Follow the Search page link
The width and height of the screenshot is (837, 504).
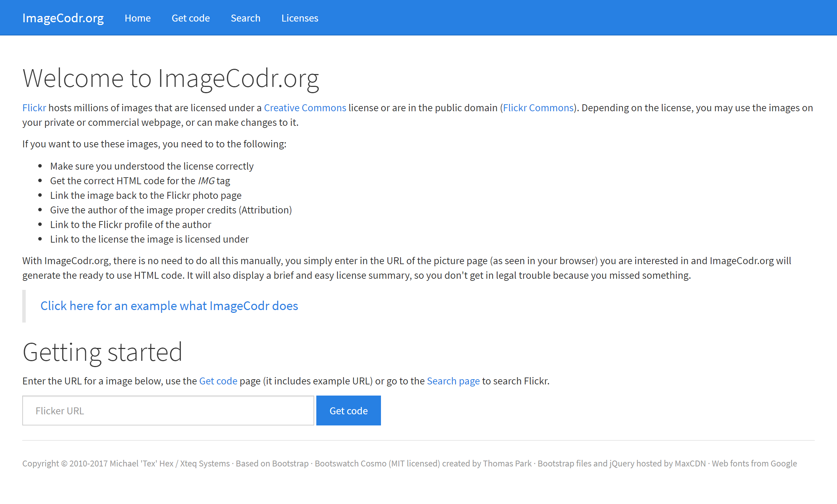tap(453, 381)
